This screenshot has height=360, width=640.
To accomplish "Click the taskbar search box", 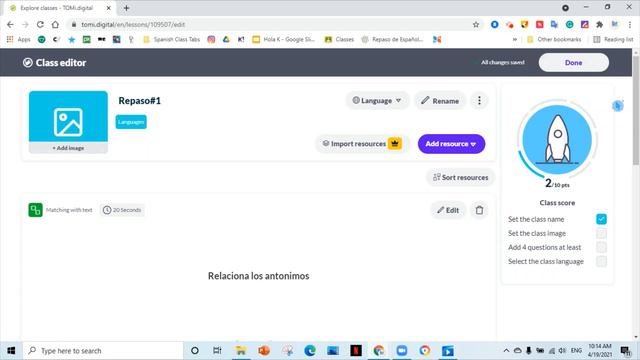I will click(x=103, y=351).
